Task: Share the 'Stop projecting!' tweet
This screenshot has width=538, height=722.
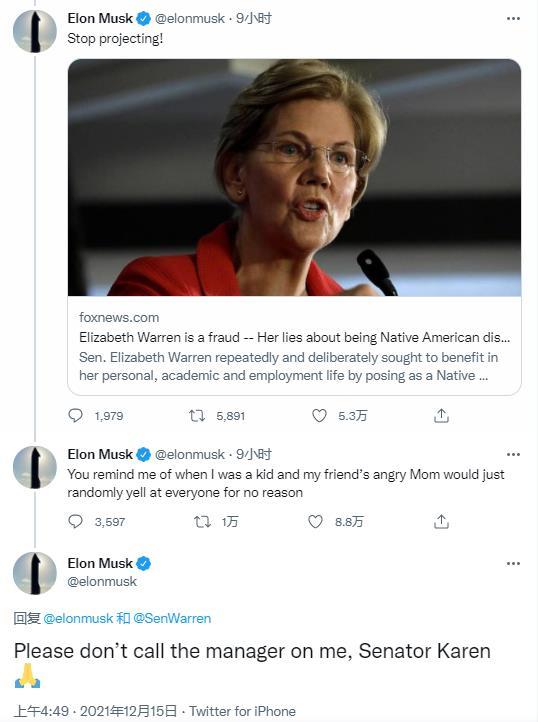Action: (441, 415)
